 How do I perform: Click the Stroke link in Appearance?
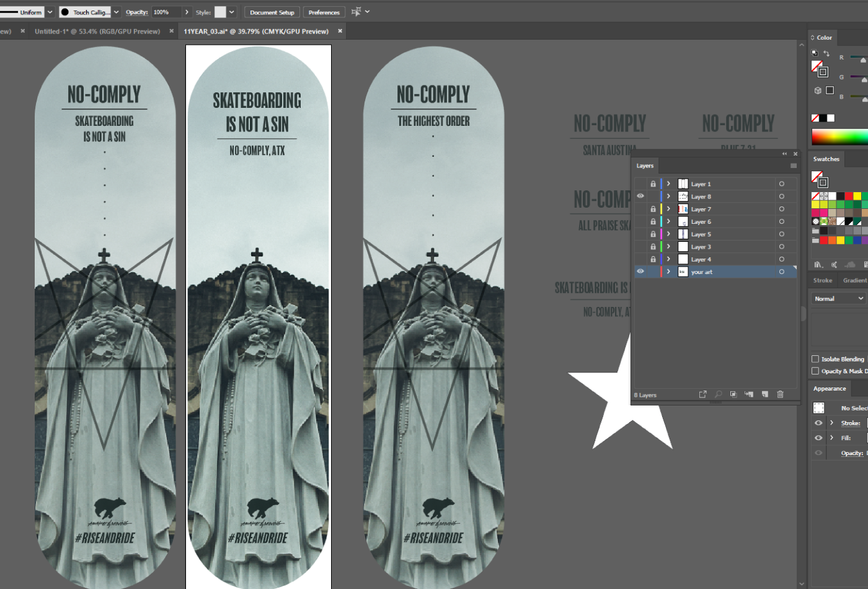pos(850,423)
